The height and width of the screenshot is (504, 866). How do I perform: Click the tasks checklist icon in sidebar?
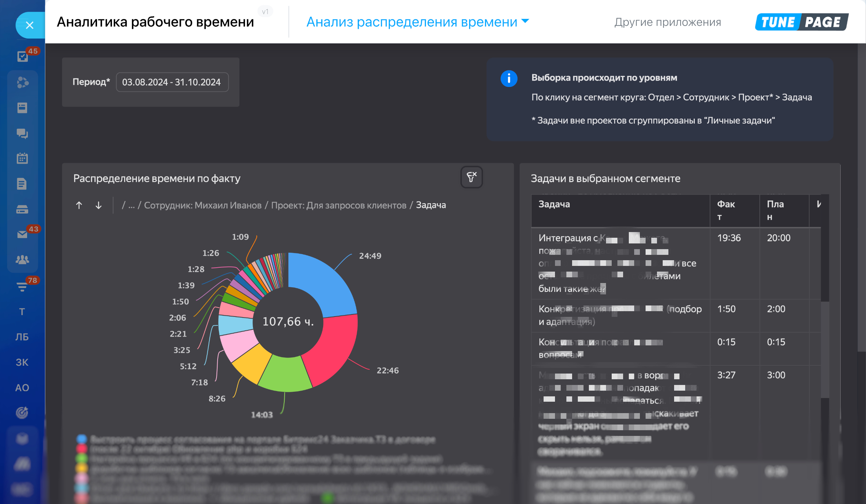pyautogui.click(x=22, y=56)
